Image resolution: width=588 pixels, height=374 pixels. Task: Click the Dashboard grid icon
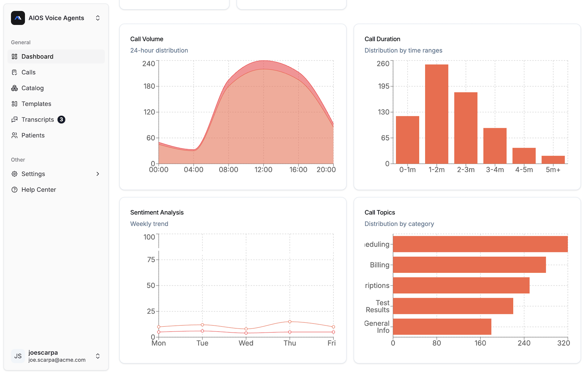coord(14,57)
